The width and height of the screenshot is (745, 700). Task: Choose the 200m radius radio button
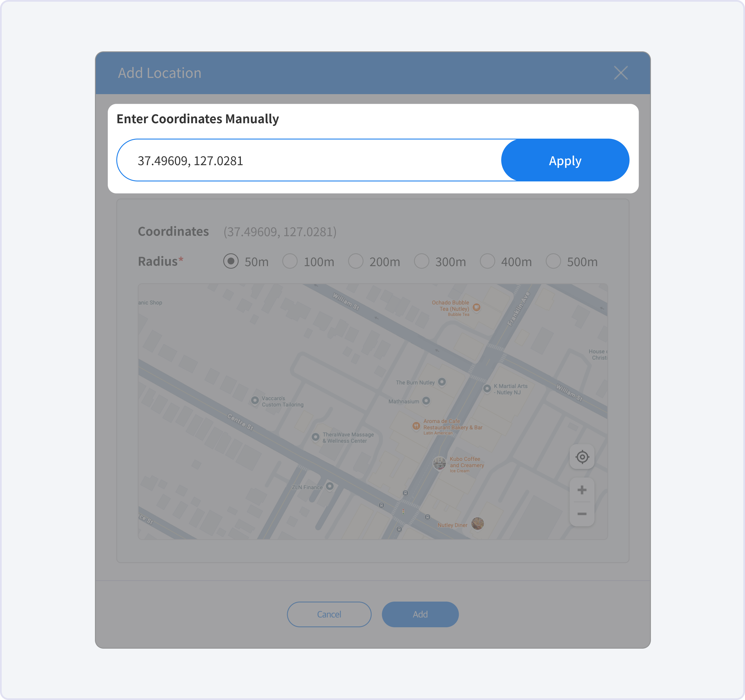click(x=356, y=261)
